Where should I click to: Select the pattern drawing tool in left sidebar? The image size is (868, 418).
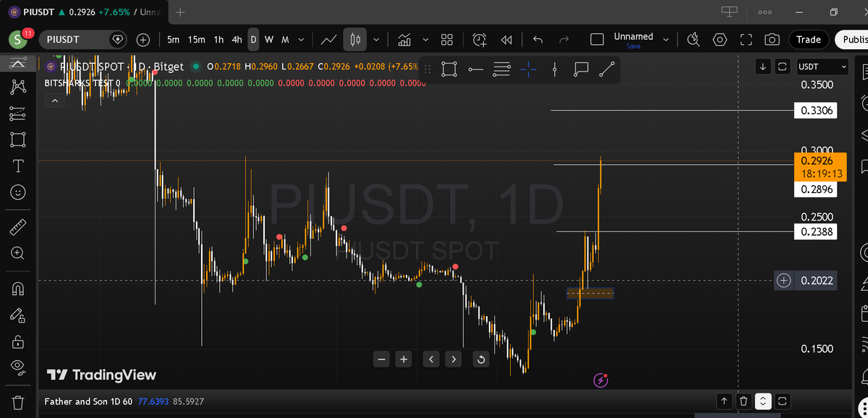[x=18, y=87]
